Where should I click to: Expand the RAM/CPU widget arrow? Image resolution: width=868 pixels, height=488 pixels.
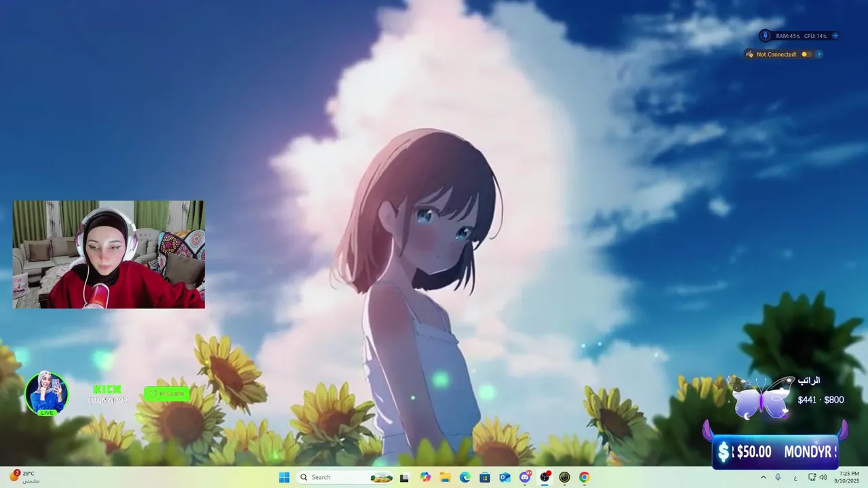click(x=835, y=36)
